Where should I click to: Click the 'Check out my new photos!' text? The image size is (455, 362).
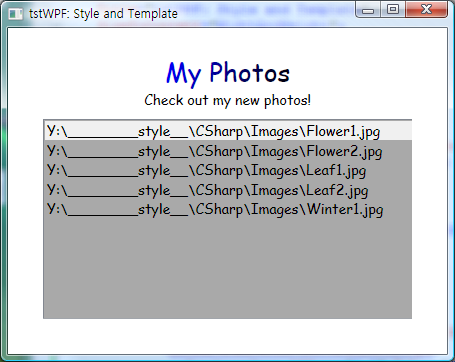pyautogui.click(x=227, y=100)
